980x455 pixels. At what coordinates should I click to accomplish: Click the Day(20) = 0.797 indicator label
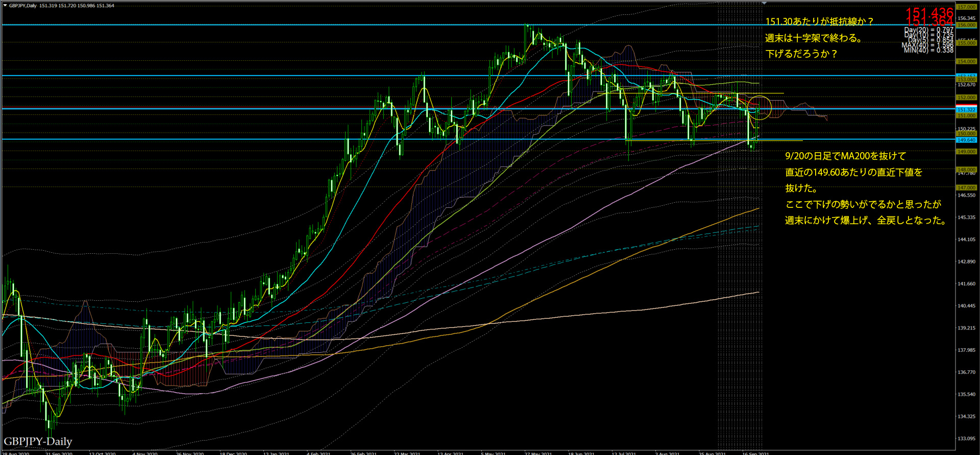click(928, 30)
